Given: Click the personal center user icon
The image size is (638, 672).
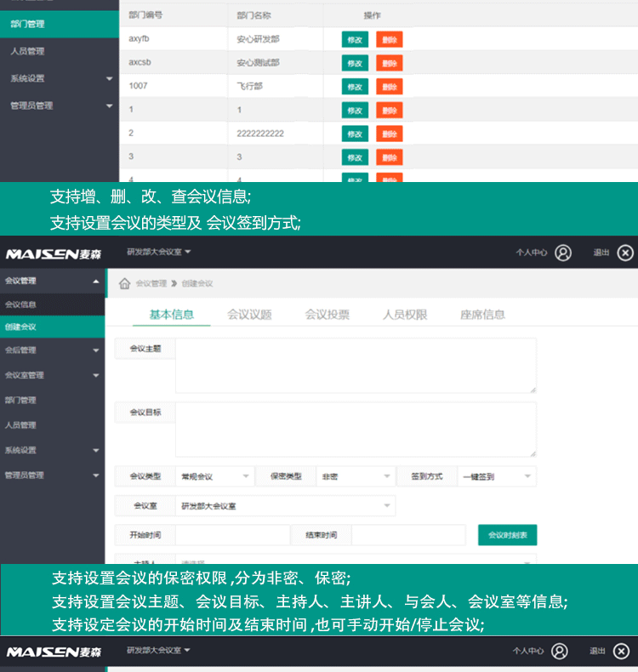Looking at the screenshot, I should [x=562, y=253].
